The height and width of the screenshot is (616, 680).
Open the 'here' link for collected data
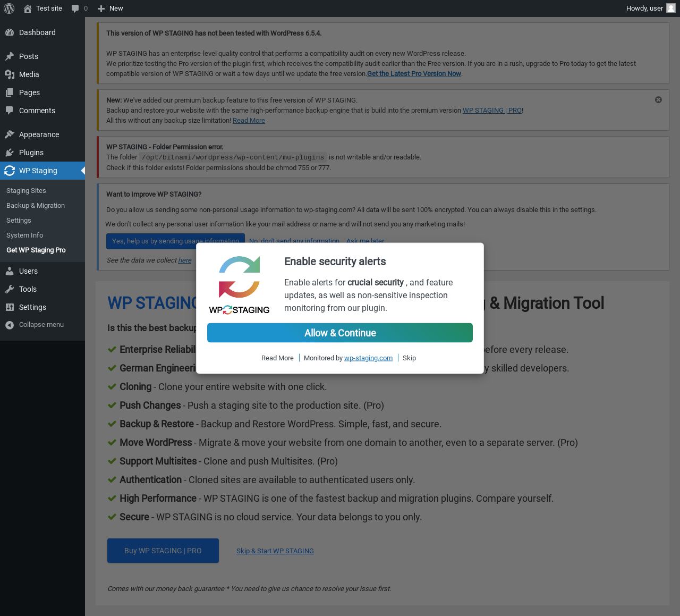[185, 260]
